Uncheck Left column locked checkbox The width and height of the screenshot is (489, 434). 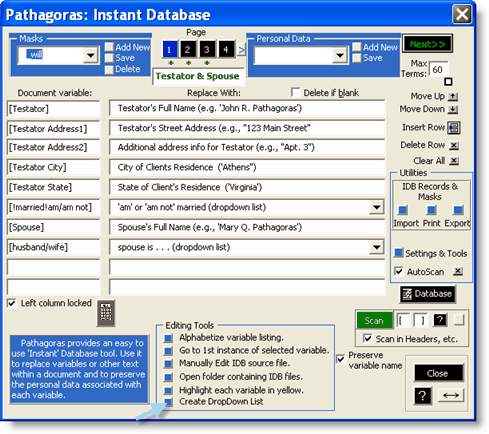(12, 303)
